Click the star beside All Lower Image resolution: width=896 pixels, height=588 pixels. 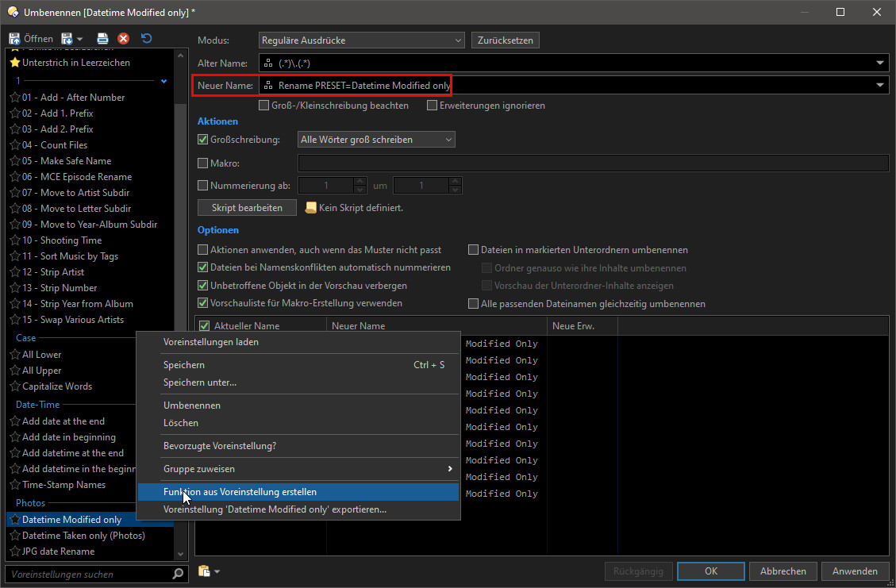coord(15,355)
